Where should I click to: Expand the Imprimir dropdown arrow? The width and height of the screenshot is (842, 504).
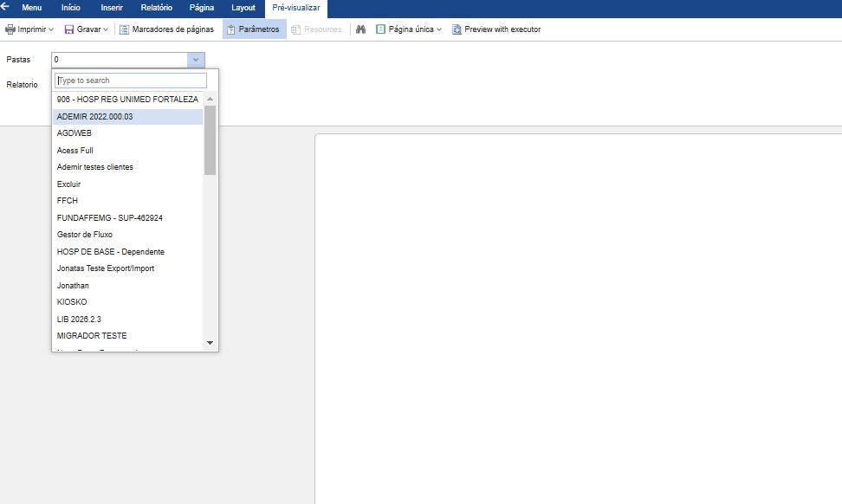pyautogui.click(x=52, y=29)
